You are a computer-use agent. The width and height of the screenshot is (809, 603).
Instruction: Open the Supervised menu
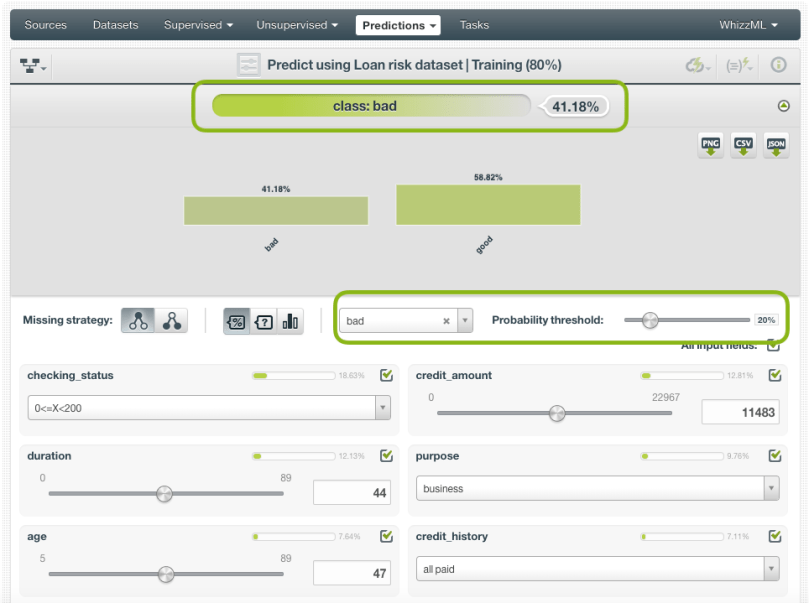click(198, 25)
